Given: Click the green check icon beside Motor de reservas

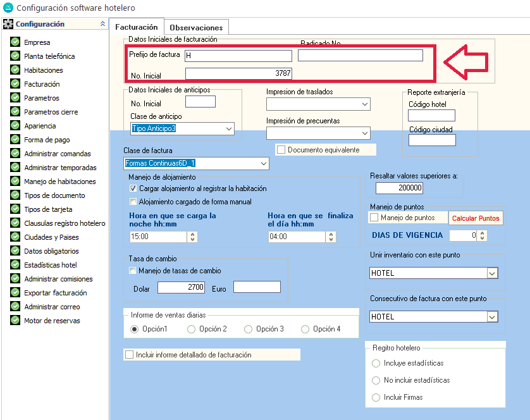Looking at the screenshot, I should tap(15, 321).
